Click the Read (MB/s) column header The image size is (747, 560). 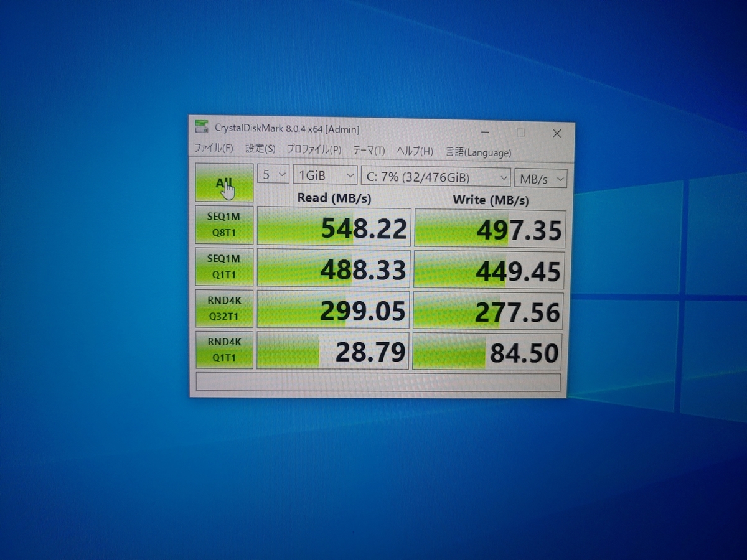click(334, 197)
